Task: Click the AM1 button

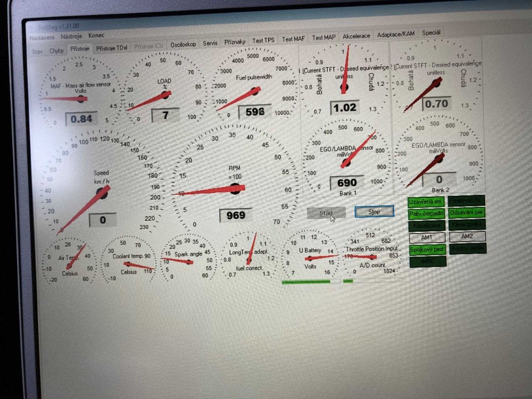Action: pos(427,237)
